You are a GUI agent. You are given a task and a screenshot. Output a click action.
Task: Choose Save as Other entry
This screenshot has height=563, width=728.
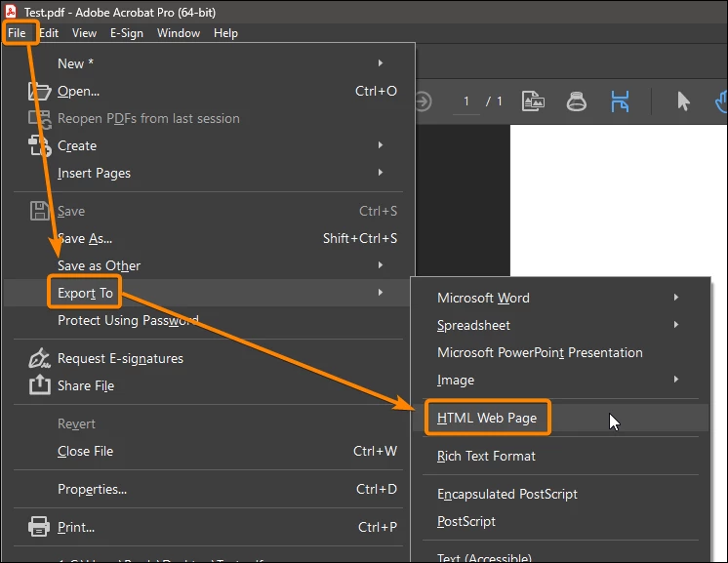pyautogui.click(x=209, y=265)
